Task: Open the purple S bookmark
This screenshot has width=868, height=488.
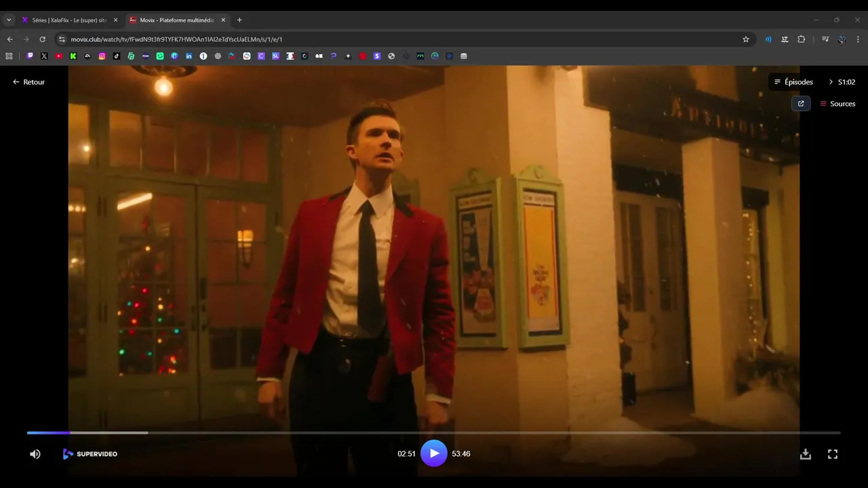Action: pos(377,56)
